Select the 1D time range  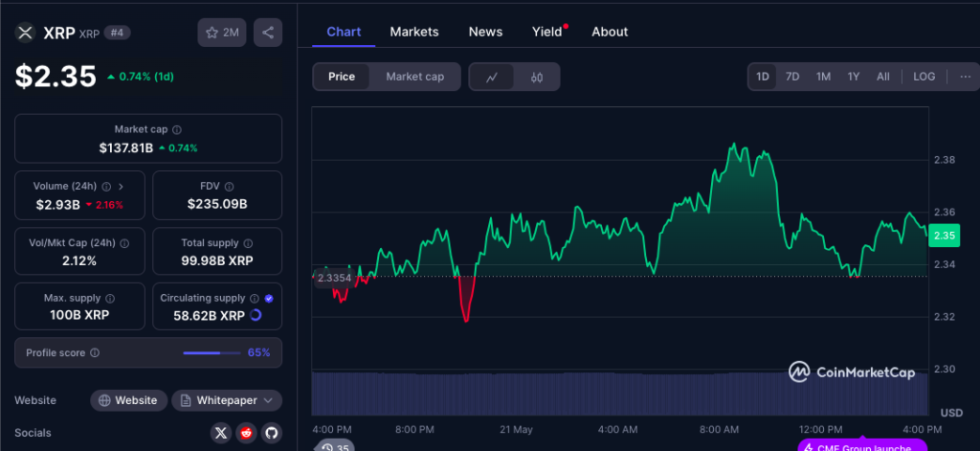coord(763,77)
